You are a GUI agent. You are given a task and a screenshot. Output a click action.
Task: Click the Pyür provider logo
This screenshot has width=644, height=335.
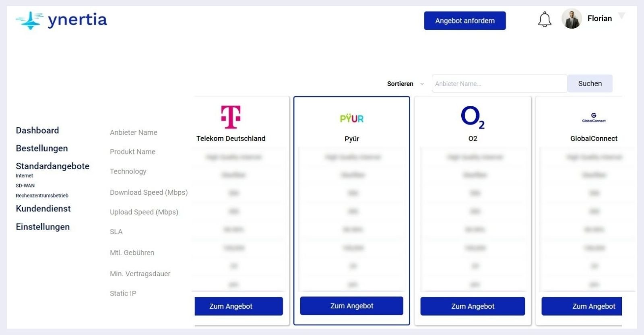[x=352, y=118]
